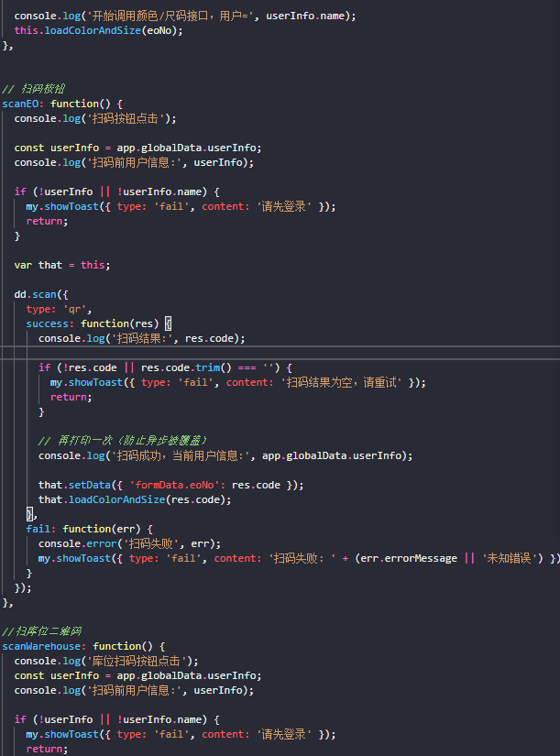Screen dimensions: 560x756
Task: Click the '扫码结果为空,请重试' string
Action: pos(341,382)
